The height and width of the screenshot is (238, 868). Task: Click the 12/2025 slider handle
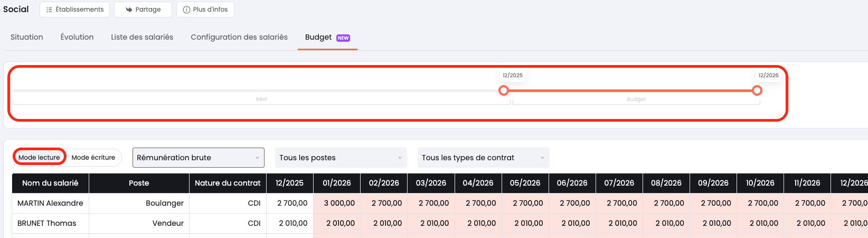pos(504,90)
